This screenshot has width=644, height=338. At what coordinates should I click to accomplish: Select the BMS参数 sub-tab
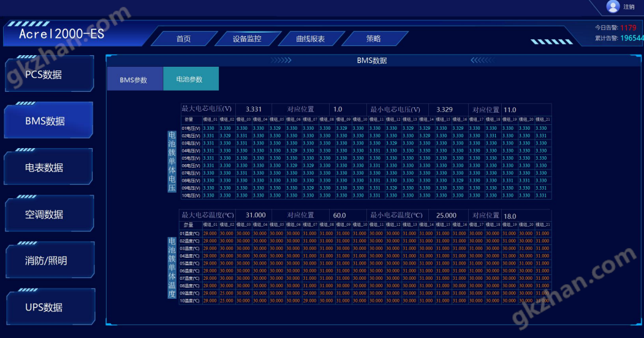click(135, 79)
